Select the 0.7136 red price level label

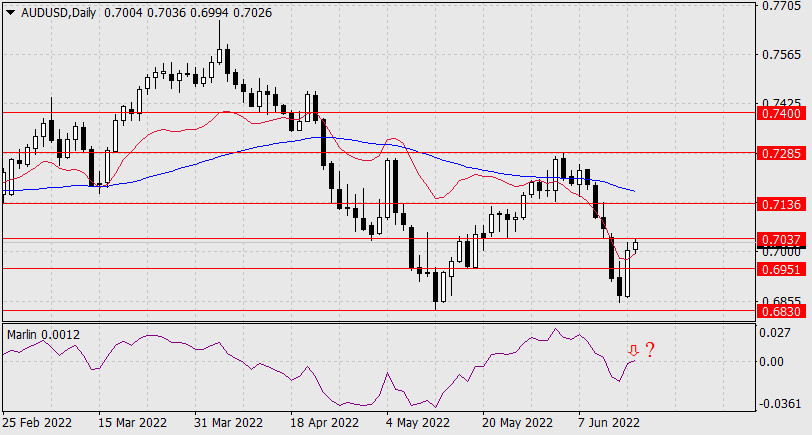[x=782, y=205]
